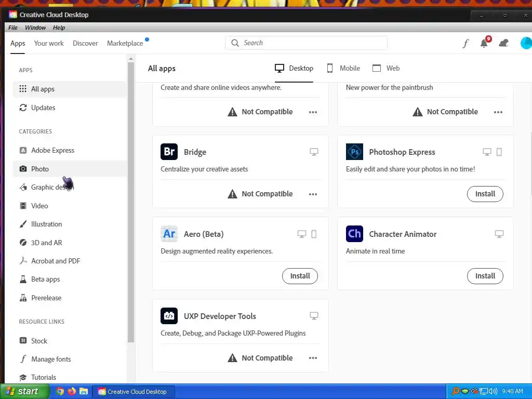Open the Tutorials resource link
The height and width of the screenshot is (399, 532).
pos(70,377)
